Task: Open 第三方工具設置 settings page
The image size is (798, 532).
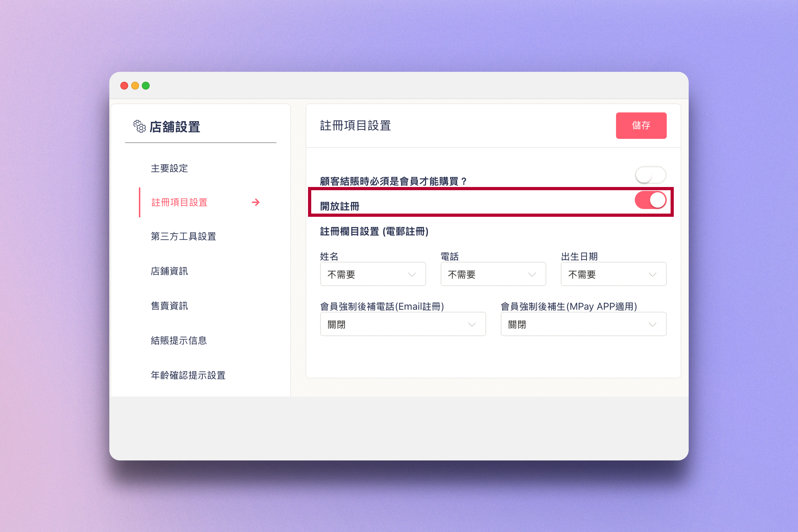Action: pyautogui.click(x=184, y=236)
